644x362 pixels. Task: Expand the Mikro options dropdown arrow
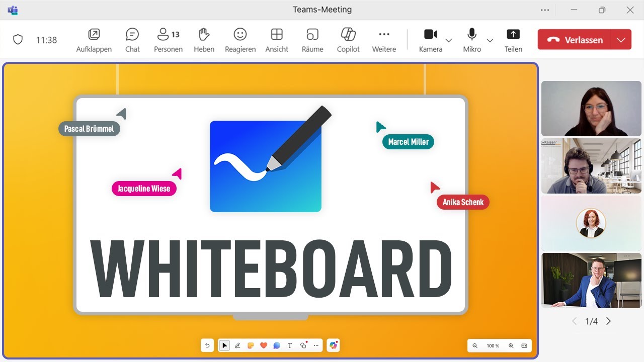pos(490,40)
